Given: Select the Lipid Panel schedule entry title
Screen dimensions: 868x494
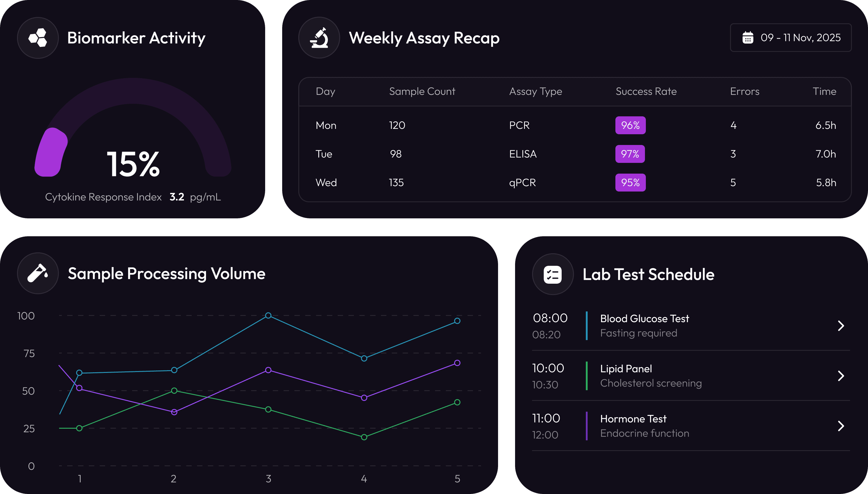Looking at the screenshot, I should [x=626, y=369].
